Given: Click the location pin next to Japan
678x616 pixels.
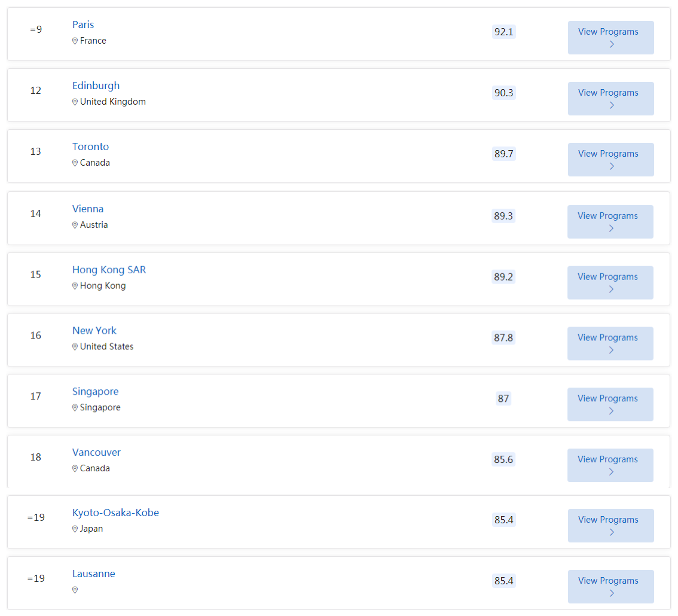Looking at the screenshot, I should 75,529.
